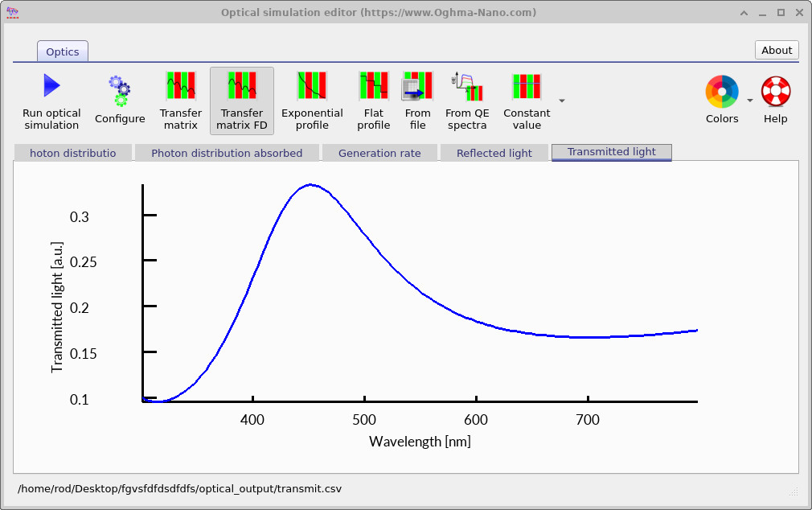The image size is (812, 510).
Task: Run the optical simulation
Action: coord(51,101)
